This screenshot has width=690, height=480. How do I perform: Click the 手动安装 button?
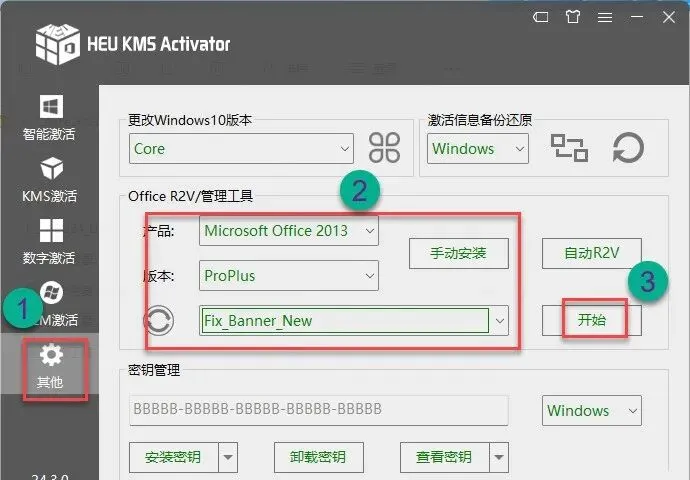coord(459,253)
